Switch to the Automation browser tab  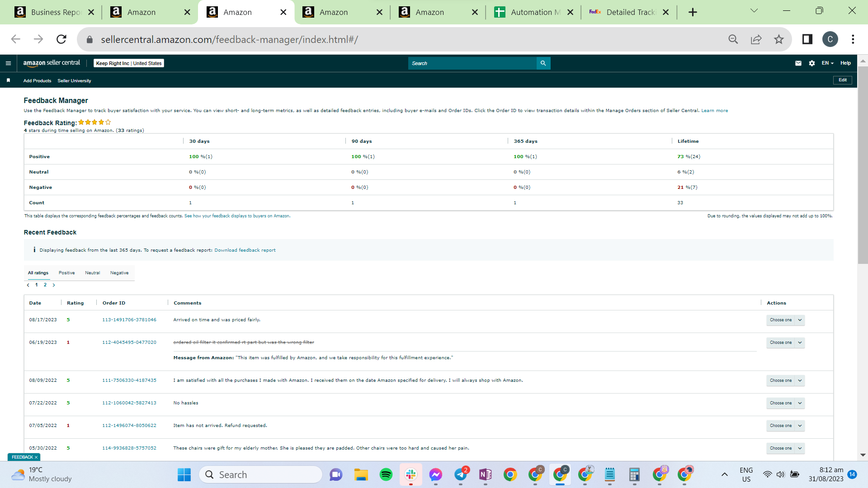(533, 12)
